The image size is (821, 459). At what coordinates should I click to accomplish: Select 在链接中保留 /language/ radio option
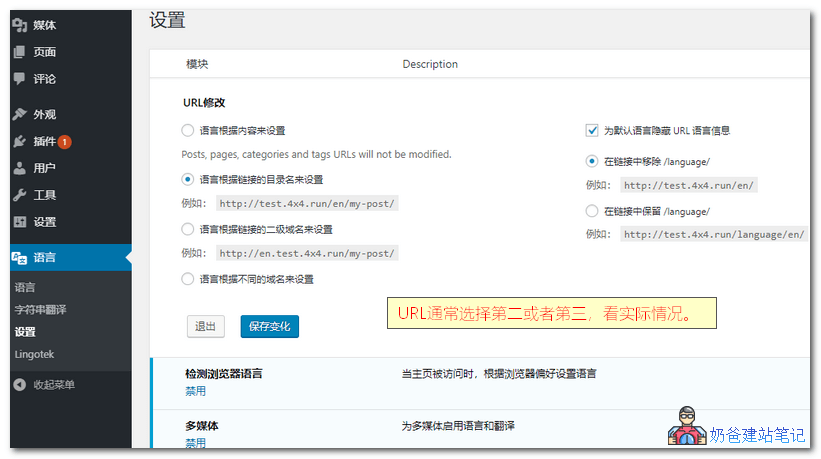[x=592, y=211]
